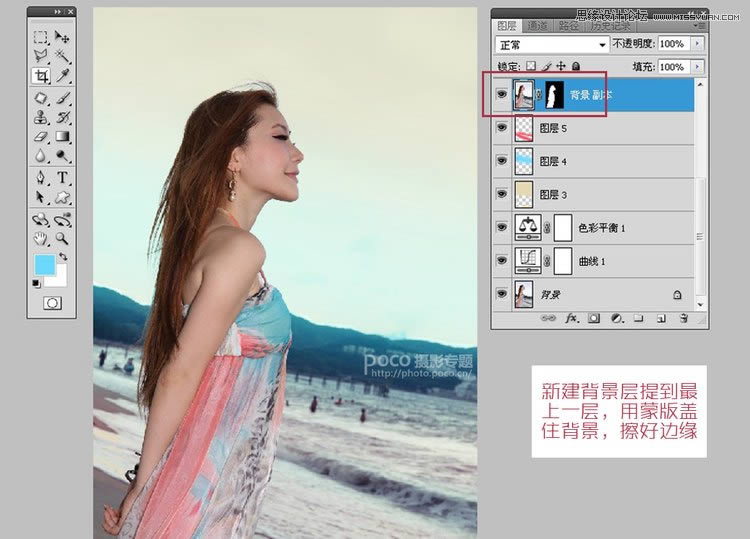Screen dimensions: 750x539
Task: Select the Crop tool
Action: tap(41, 76)
